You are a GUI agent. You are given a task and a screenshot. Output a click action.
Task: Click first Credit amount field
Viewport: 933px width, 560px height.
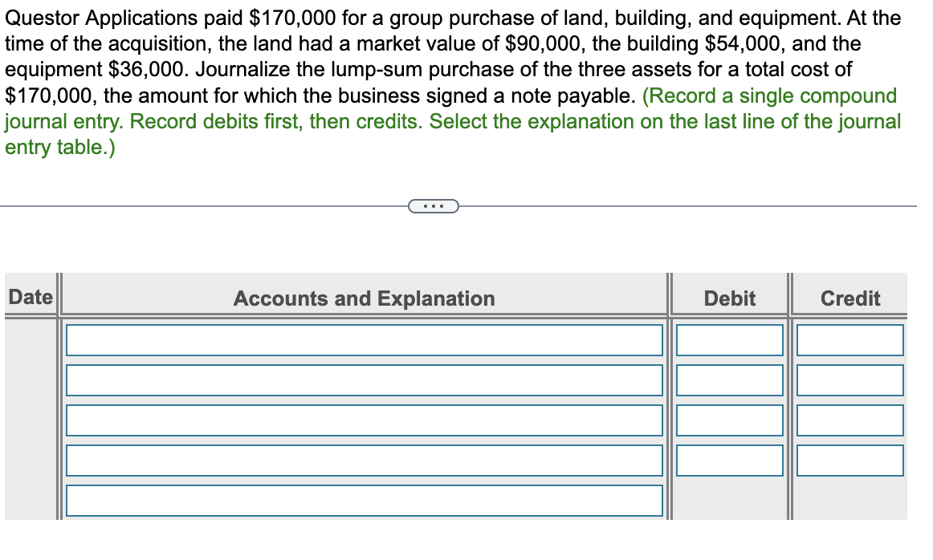[849, 339]
